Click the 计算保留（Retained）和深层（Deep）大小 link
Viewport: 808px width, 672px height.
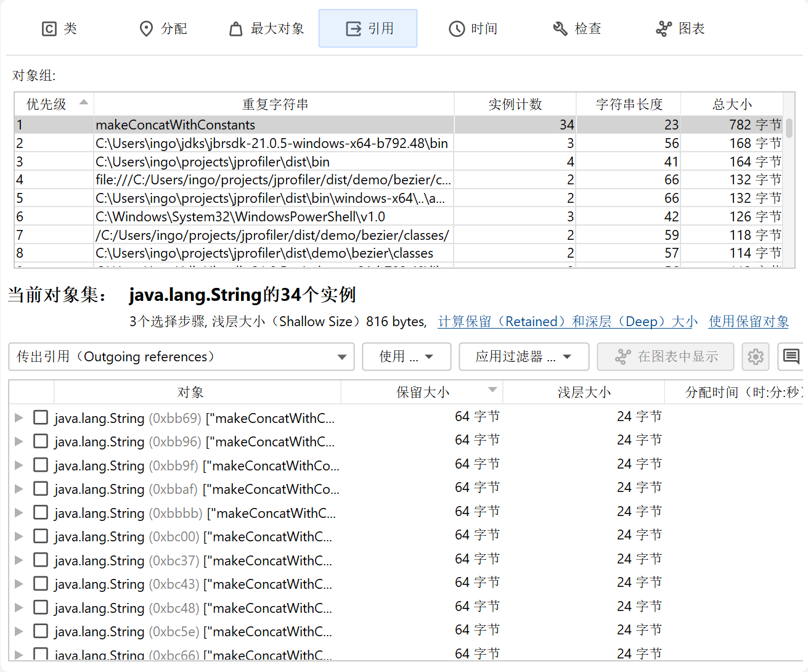[567, 322]
